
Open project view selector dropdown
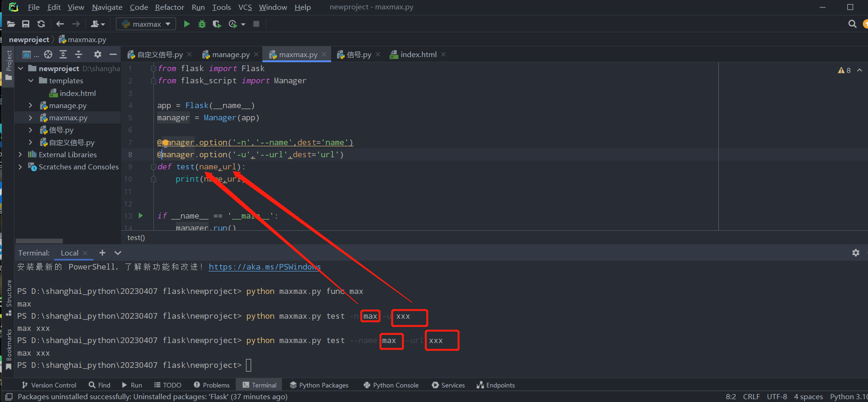click(x=30, y=54)
